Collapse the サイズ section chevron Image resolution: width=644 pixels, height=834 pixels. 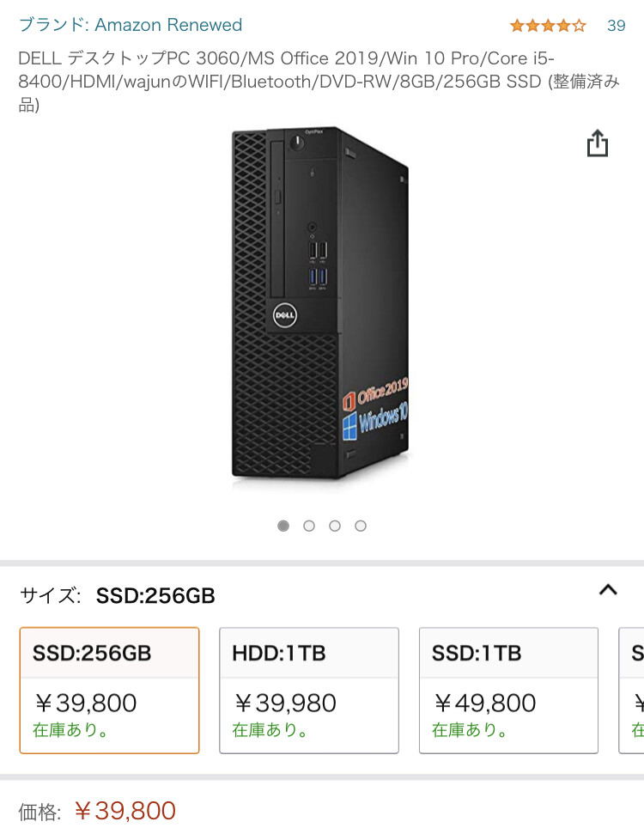[608, 590]
